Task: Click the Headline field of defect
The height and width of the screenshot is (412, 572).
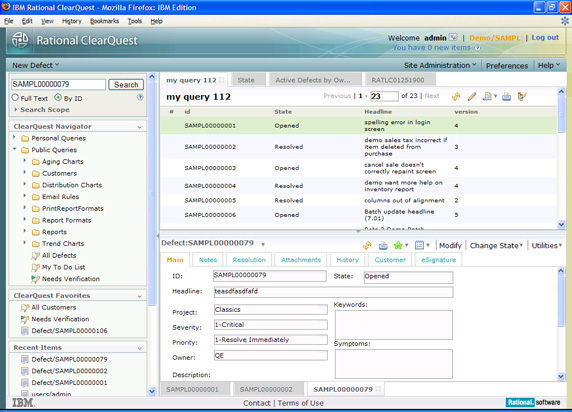Action: (333, 292)
